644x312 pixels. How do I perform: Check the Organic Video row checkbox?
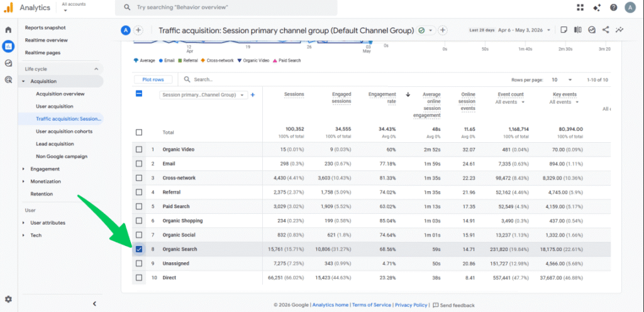(x=139, y=150)
